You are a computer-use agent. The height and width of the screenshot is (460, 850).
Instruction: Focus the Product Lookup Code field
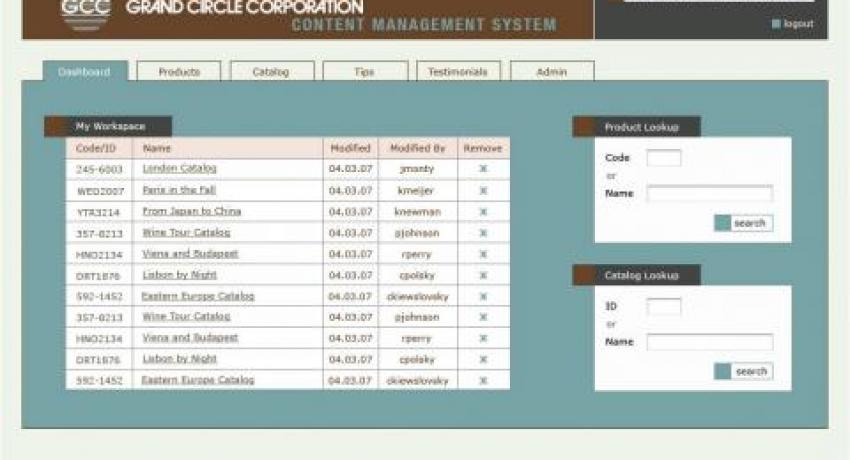[x=664, y=158]
